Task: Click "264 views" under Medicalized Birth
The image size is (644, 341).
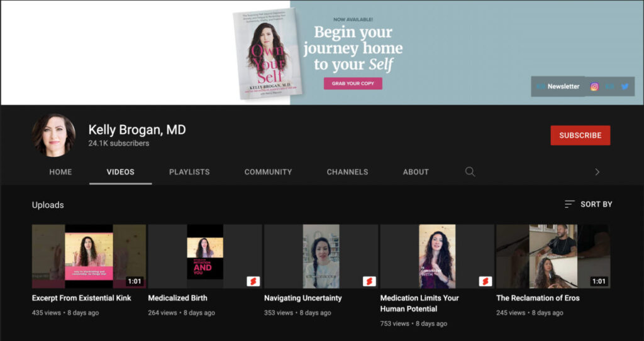Action: [x=162, y=313]
